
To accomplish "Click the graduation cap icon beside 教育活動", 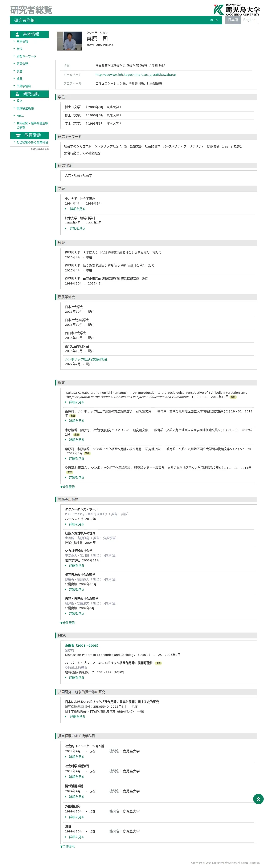I will 18,135.
